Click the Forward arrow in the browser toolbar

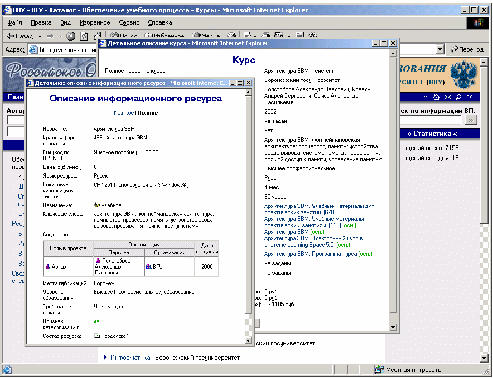tap(50, 36)
